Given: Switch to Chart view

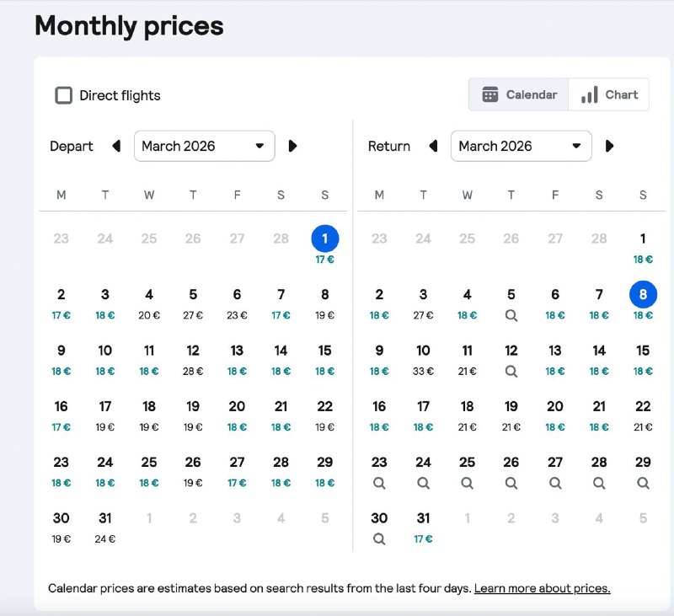Looking at the screenshot, I should 609,94.
